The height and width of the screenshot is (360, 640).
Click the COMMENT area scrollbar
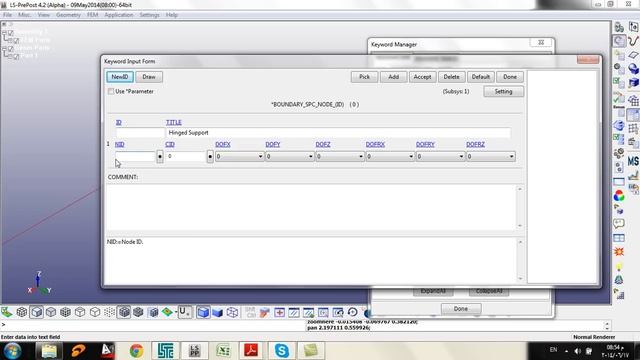tap(520, 207)
